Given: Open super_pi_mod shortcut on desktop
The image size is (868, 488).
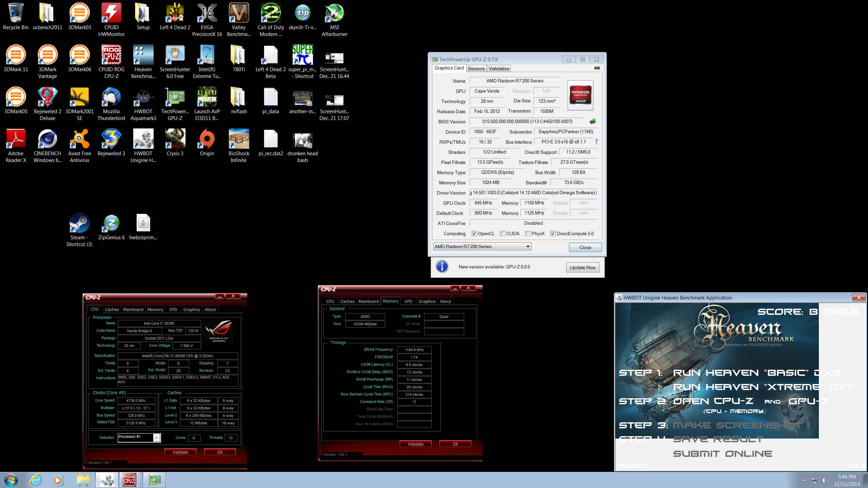Looking at the screenshot, I should coord(302,62).
